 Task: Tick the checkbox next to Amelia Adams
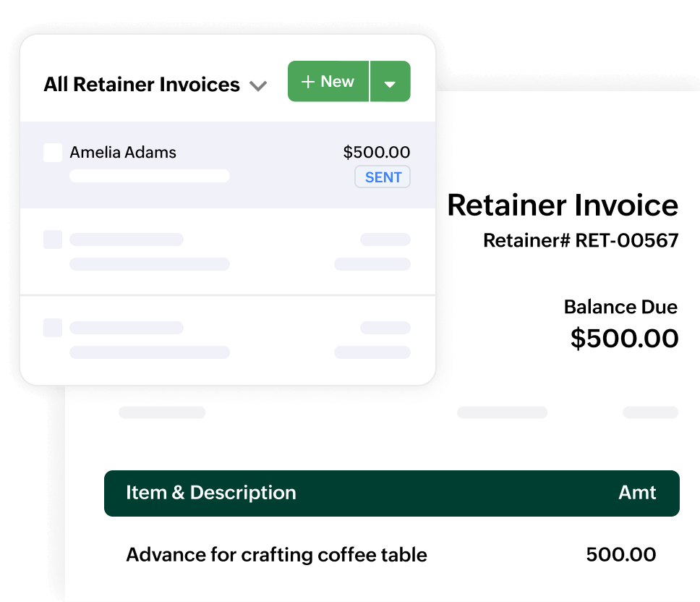pos(53,153)
